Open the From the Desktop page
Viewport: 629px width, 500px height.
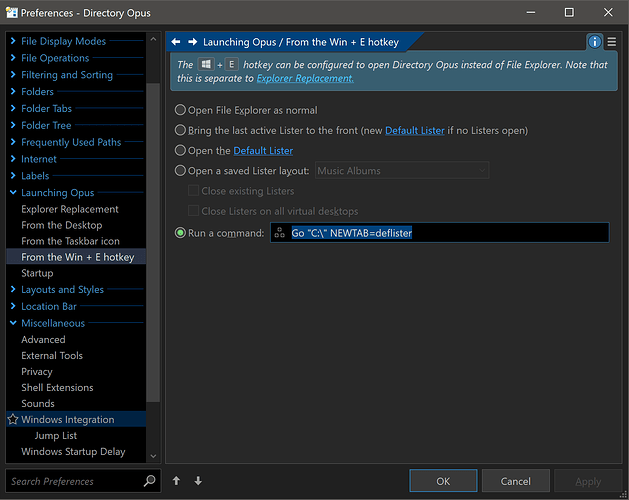pyautogui.click(x=62, y=225)
